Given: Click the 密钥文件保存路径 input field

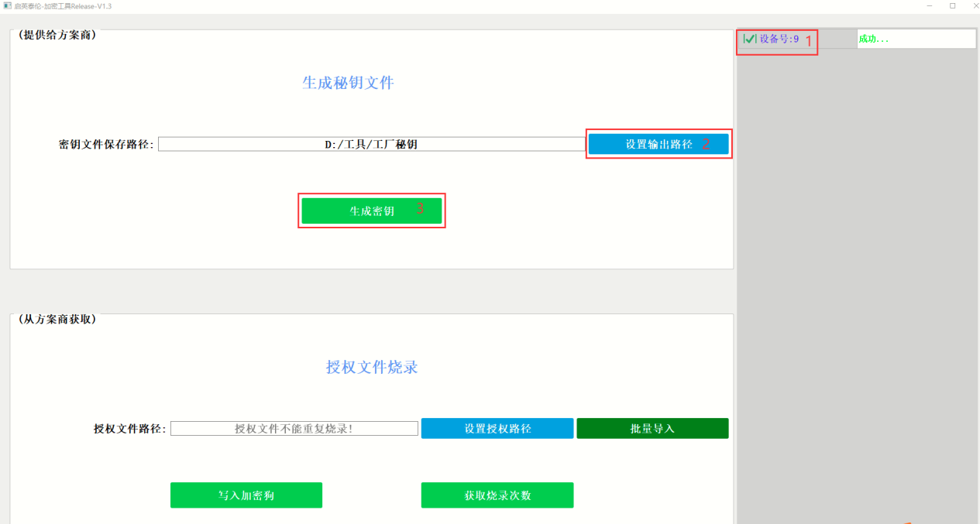Looking at the screenshot, I should click(371, 144).
